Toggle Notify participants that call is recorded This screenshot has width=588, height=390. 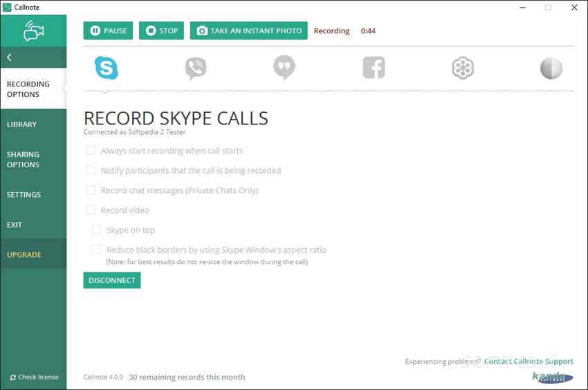91,170
